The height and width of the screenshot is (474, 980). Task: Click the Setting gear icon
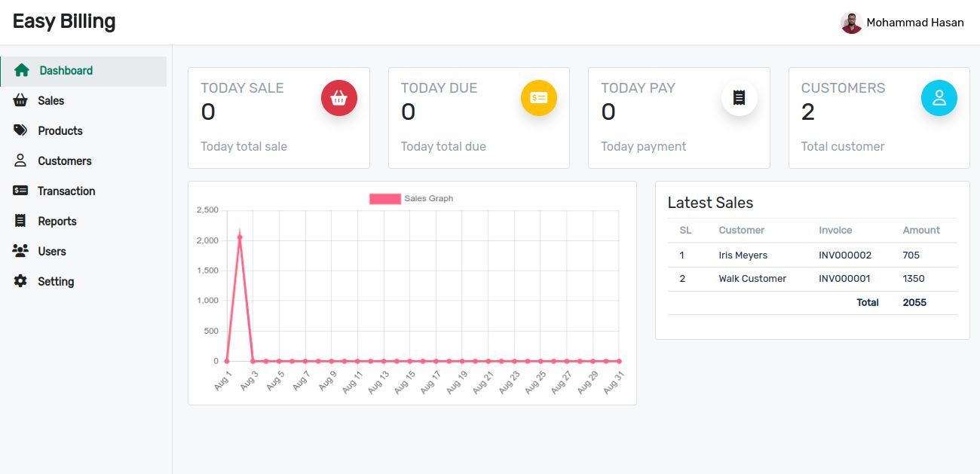(20, 281)
